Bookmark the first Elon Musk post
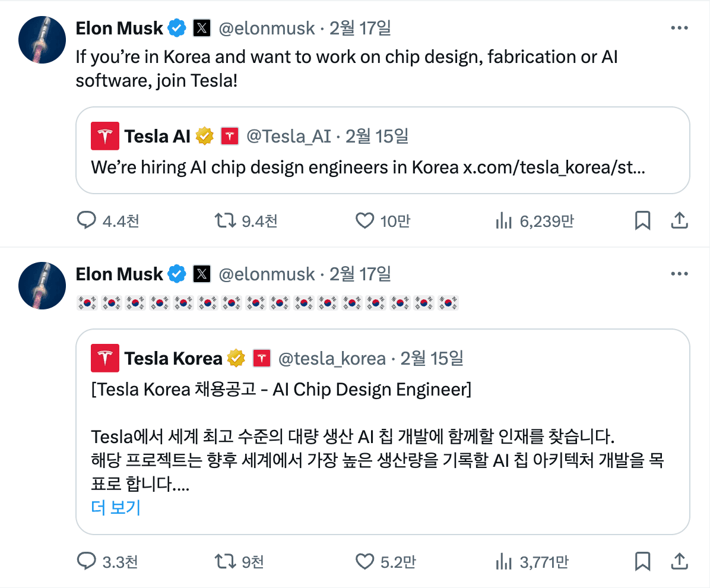Image resolution: width=710 pixels, height=588 pixels. (x=642, y=221)
